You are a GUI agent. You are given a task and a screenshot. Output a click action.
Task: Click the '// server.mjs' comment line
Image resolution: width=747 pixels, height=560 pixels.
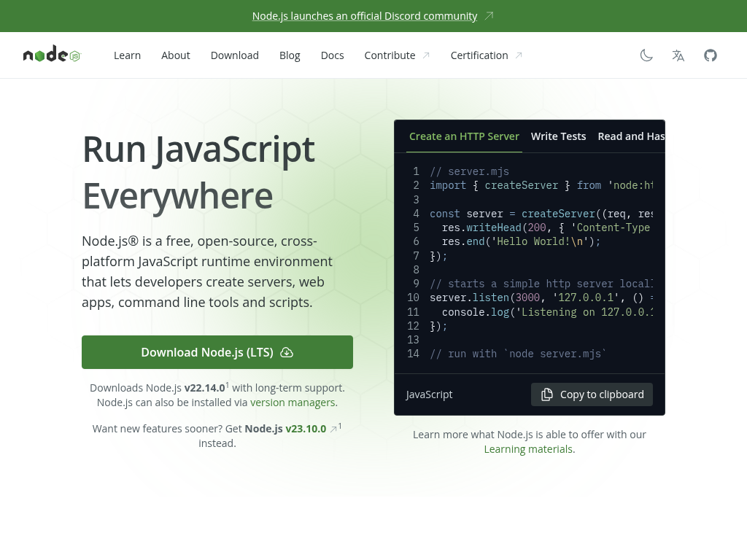469,171
